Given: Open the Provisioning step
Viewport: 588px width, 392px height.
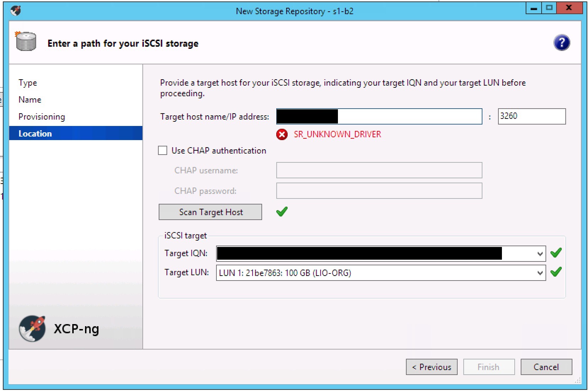Looking at the screenshot, I should [x=41, y=116].
